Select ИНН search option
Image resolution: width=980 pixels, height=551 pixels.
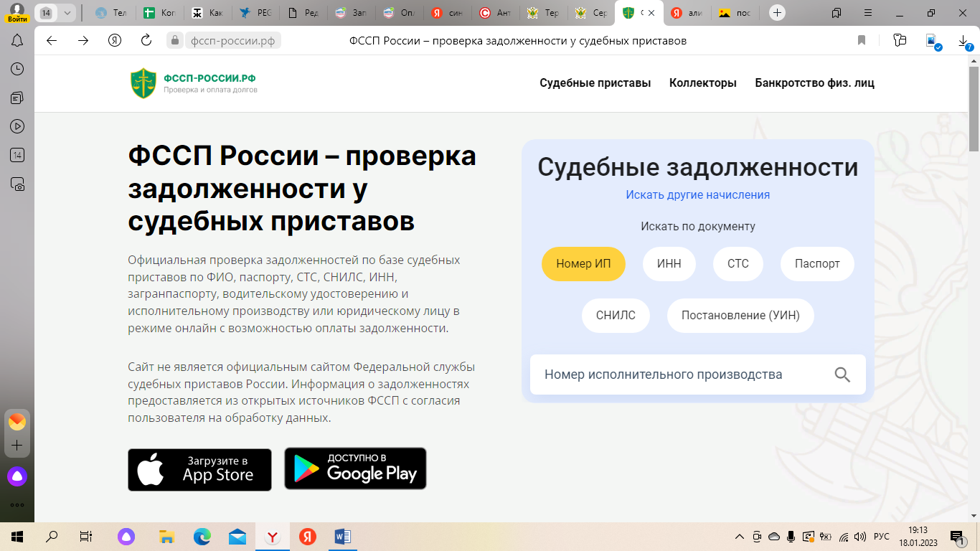click(669, 263)
